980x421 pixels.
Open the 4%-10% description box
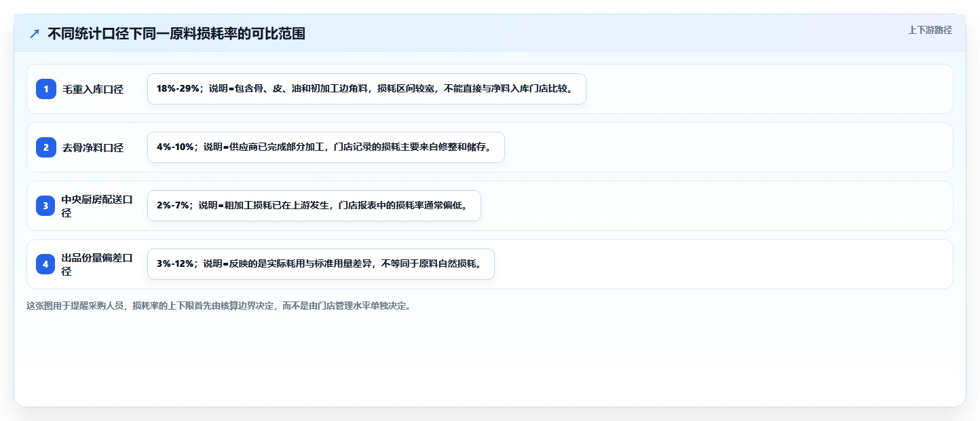pos(326,147)
